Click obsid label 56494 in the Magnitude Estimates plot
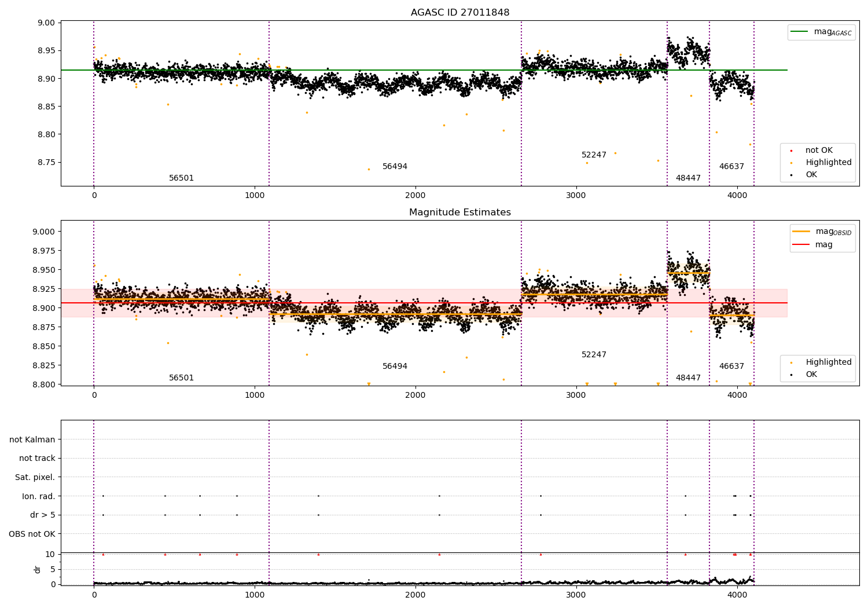This screenshot has width=868, height=608. coord(395,367)
